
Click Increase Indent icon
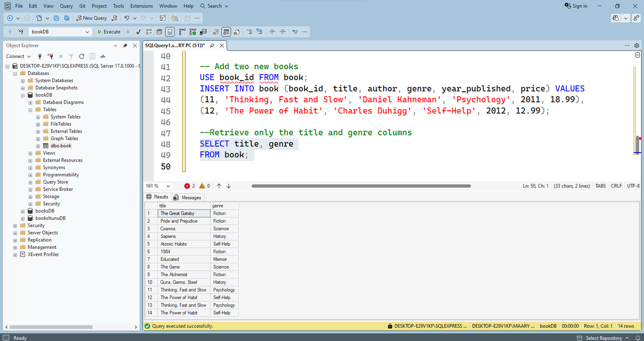282,32
